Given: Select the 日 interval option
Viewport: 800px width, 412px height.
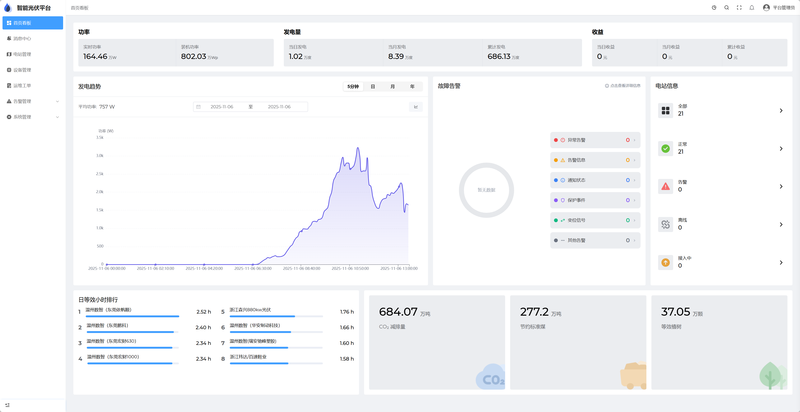Looking at the screenshot, I should (x=373, y=86).
